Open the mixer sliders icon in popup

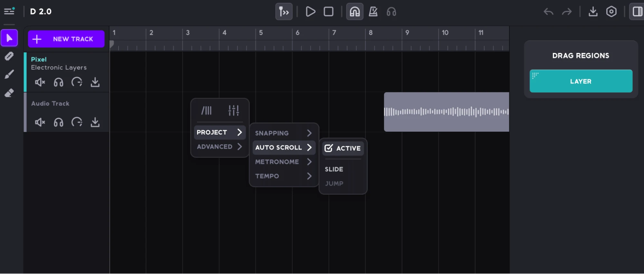pyautogui.click(x=234, y=111)
